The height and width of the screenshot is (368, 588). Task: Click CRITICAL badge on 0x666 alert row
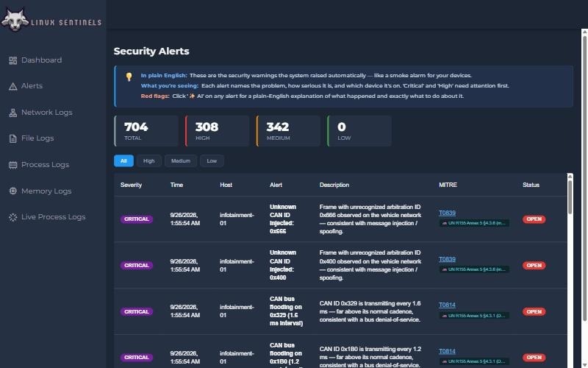pyautogui.click(x=137, y=219)
